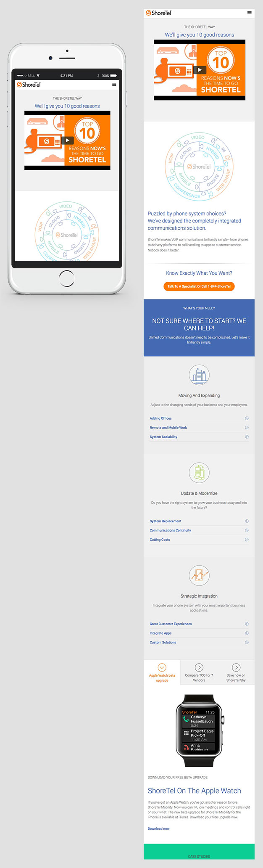The height and width of the screenshot is (868, 263).
Task: Click the Know Exactly What You Want? heading
Action: 199,273
